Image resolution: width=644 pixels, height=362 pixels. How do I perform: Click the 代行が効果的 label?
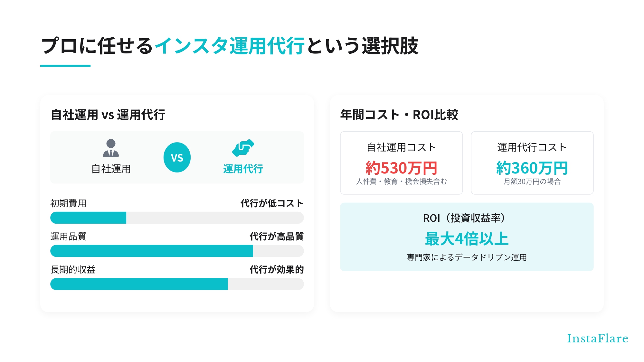(277, 270)
